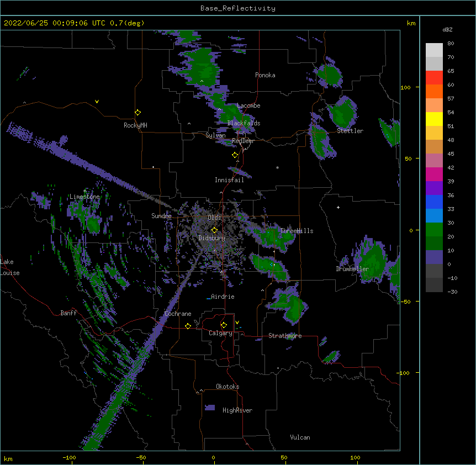Screen dimensions: 476x465
Task: Click the Airdrie city label
Action: tap(223, 297)
